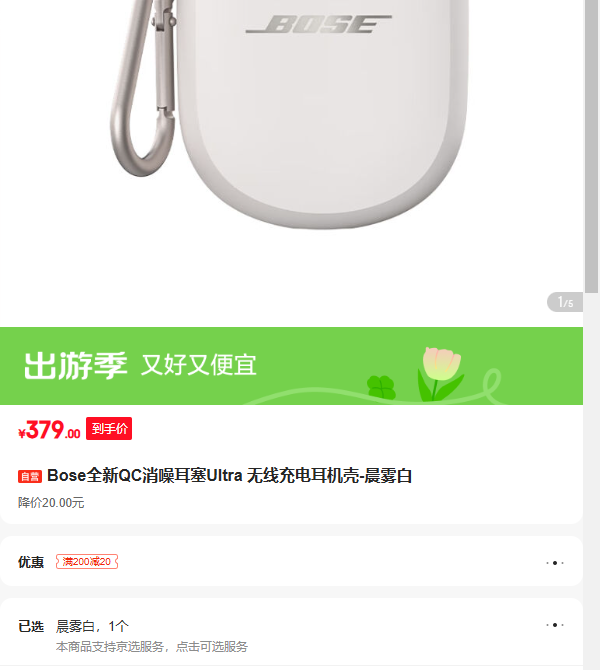Click the BOSE logo on the case
600x670 pixels.
[318, 24]
